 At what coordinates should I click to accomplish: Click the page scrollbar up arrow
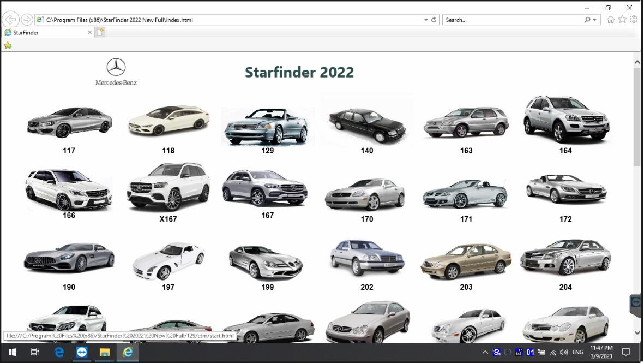637,62
